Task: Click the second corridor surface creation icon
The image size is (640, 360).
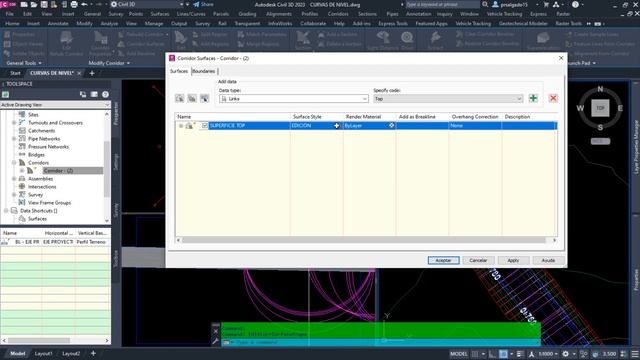Action: (192, 98)
